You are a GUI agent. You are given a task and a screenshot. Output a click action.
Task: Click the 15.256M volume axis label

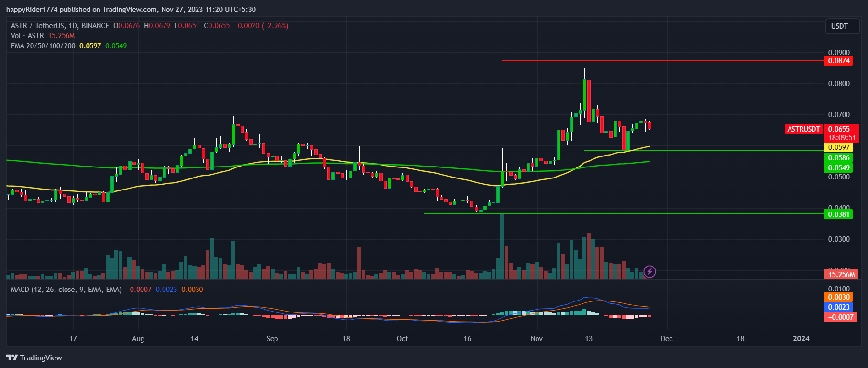tap(841, 275)
